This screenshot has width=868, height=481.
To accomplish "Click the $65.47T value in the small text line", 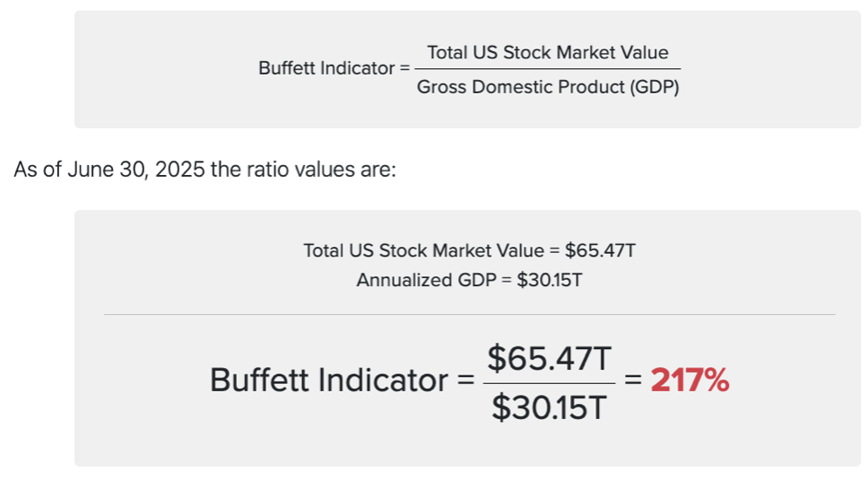I will 600,250.
